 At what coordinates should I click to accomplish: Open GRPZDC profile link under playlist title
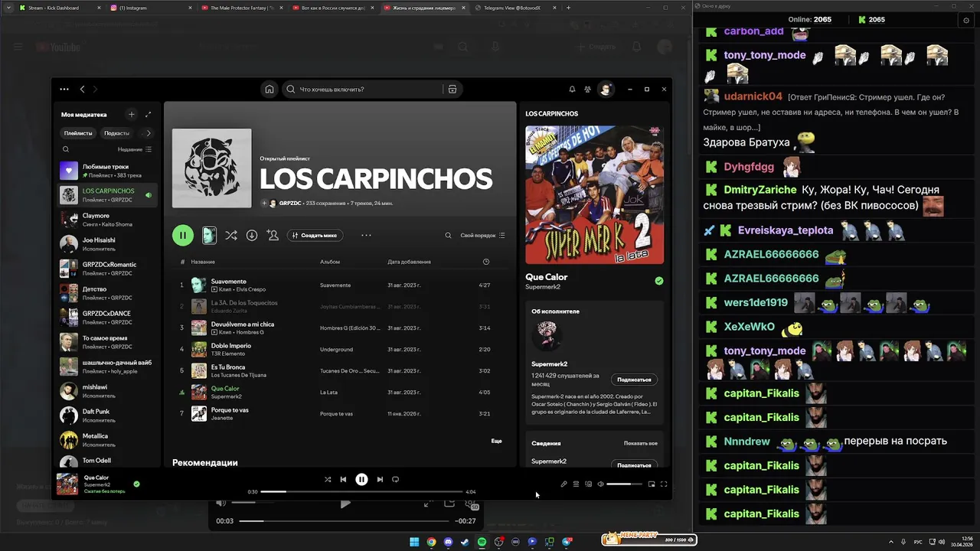point(289,204)
